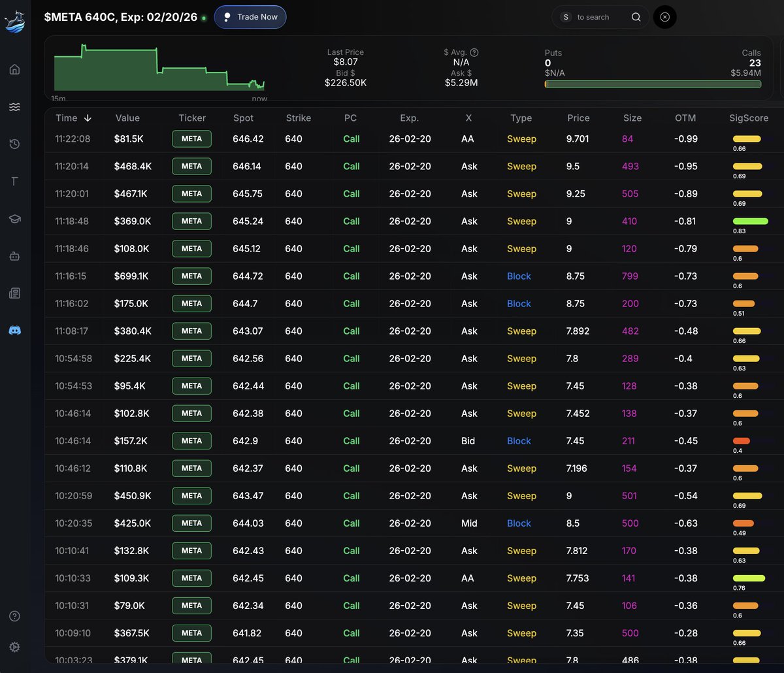Launch Discord from the sidebar
This screenshot has width=784, height=673.
[x=14, y=330]
